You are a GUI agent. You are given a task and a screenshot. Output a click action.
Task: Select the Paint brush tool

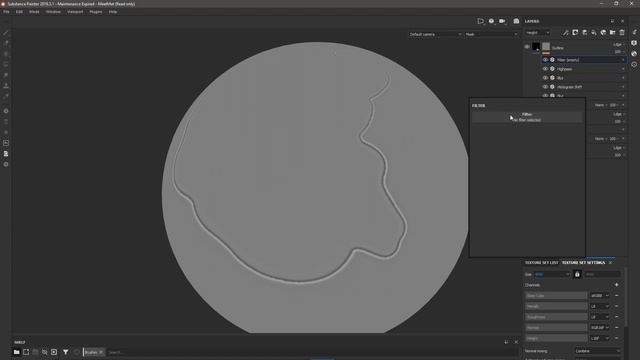tap(6, 33)
